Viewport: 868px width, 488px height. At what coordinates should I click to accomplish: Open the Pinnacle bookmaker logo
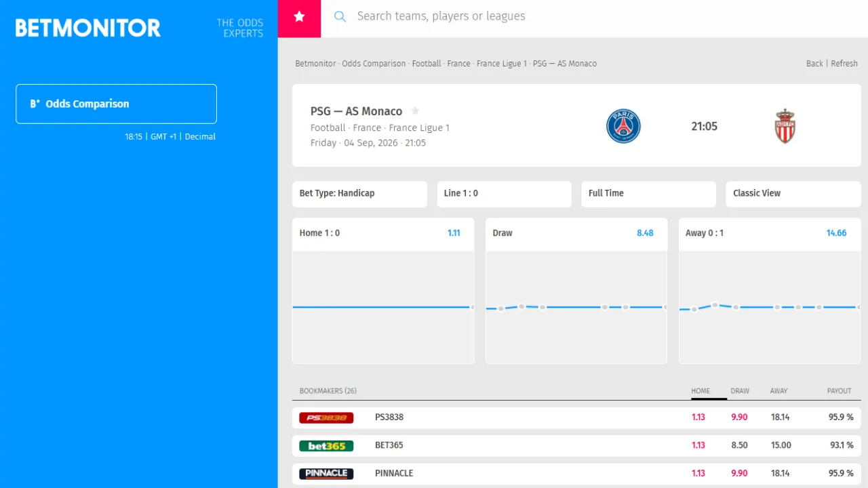tap(326, 473)
